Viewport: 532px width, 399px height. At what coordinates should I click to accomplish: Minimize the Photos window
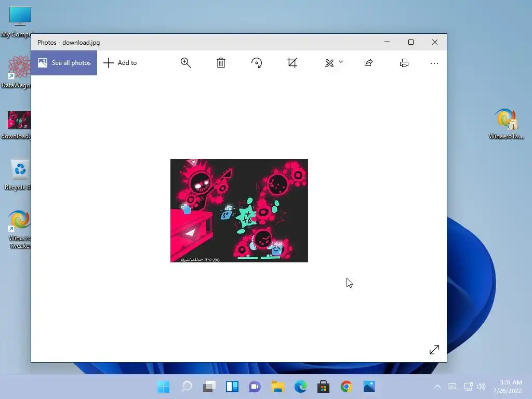387,42
